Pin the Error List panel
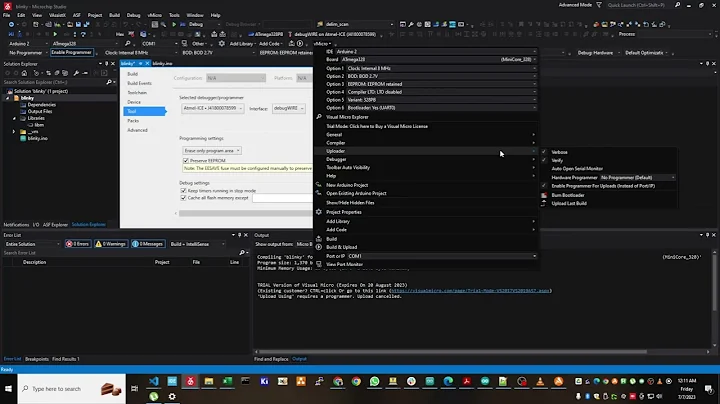Viewport: 720px width, 404px height. pos(239,235)
